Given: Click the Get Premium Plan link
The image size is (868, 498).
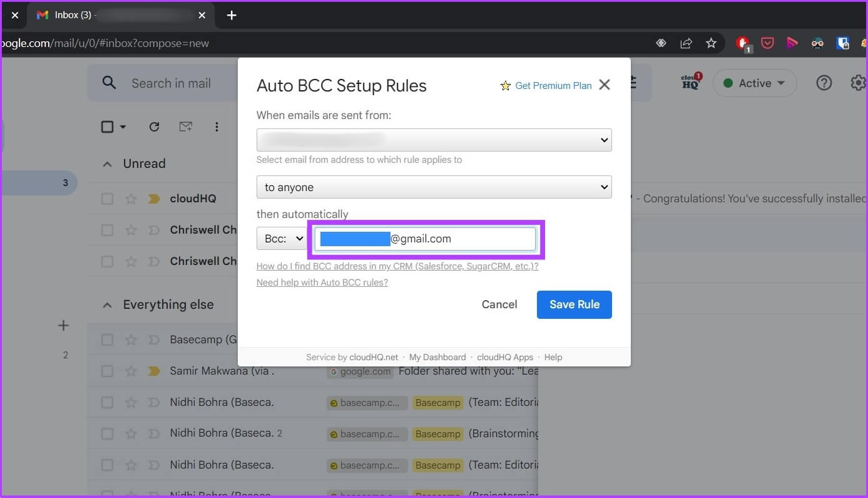Looking at the screenshot, I should [553, 86].
